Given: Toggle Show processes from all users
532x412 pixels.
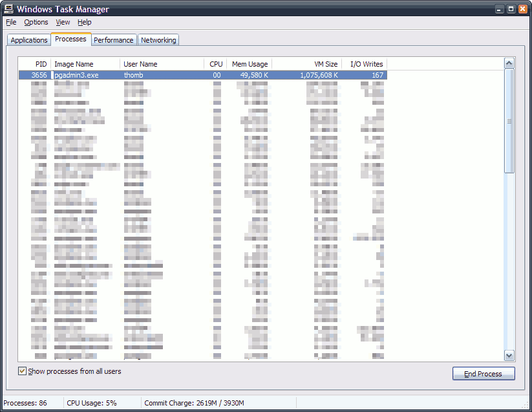Looking at the screenshot, I should tap(23, 371).
